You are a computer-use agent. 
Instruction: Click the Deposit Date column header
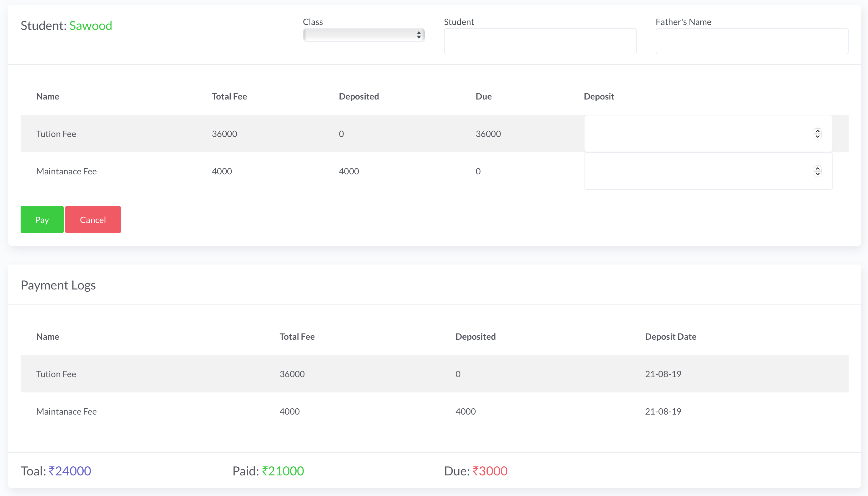click(x=670, y=337)
